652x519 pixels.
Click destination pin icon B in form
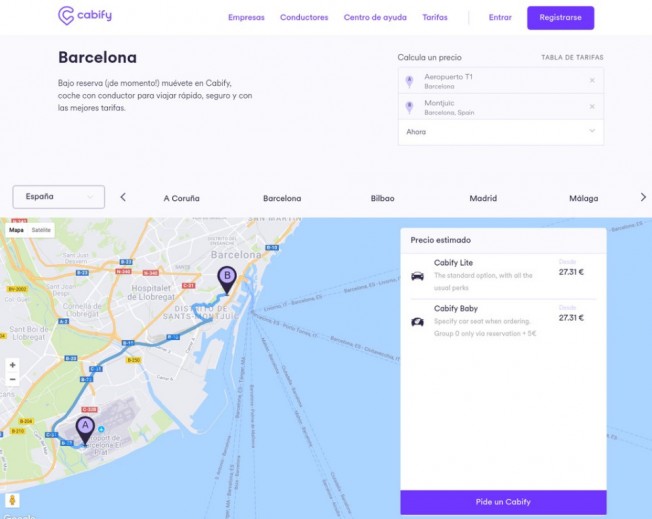tap(410, 107)
